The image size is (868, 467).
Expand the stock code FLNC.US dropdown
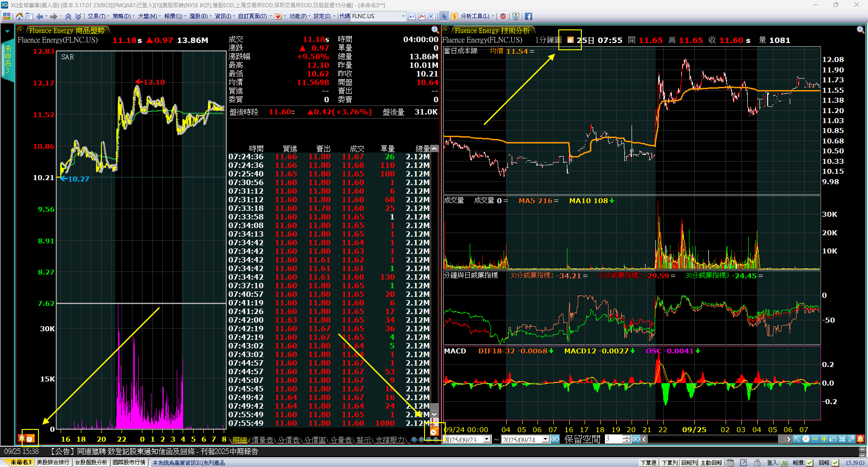coord(403,16)
